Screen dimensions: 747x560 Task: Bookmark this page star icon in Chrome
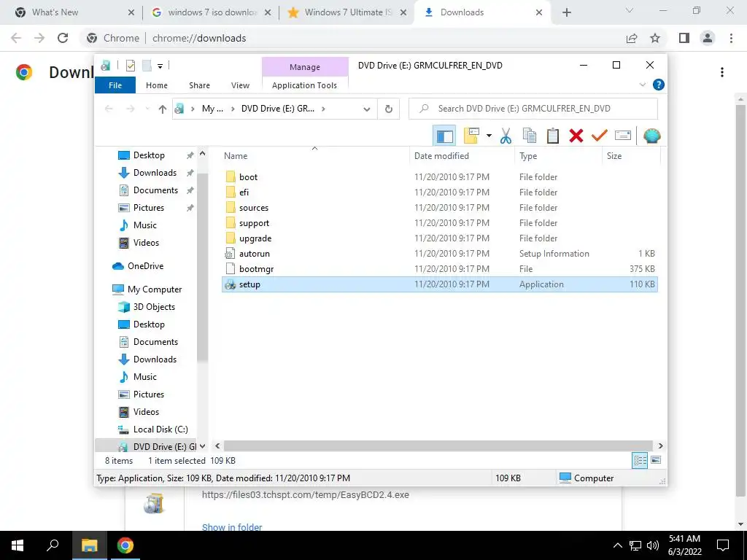[x=655, y=38]
